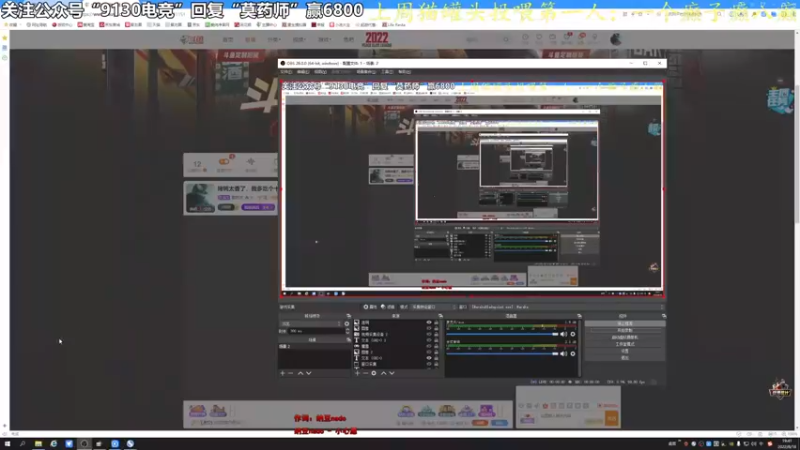Click browser sidebar favorites star
This screenshot has width=800, height=450.
click(5, 38)
